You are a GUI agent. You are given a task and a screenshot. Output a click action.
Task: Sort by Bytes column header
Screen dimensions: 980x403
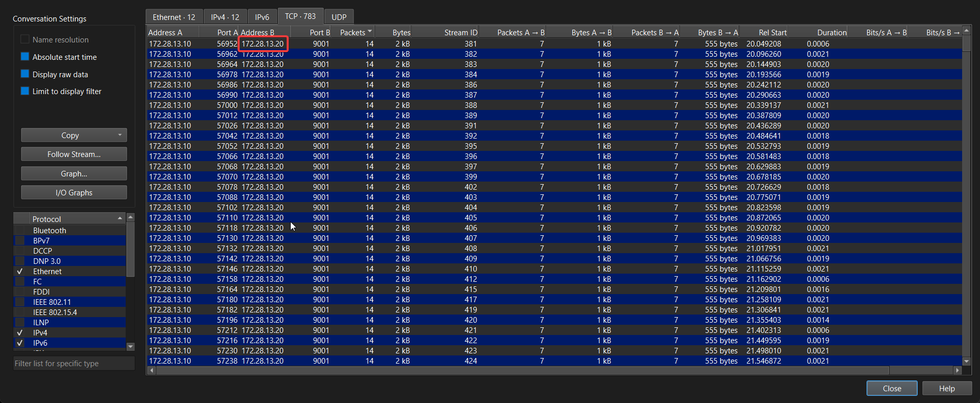[x=393, y=32]
